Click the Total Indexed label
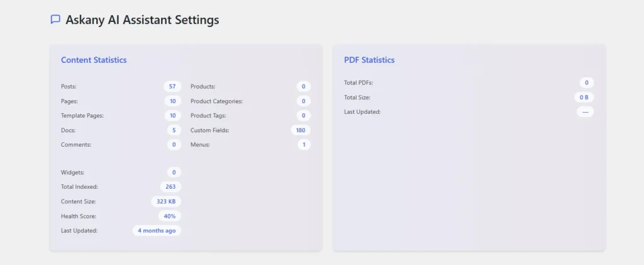The image size is (644, 265). (79, 187)
